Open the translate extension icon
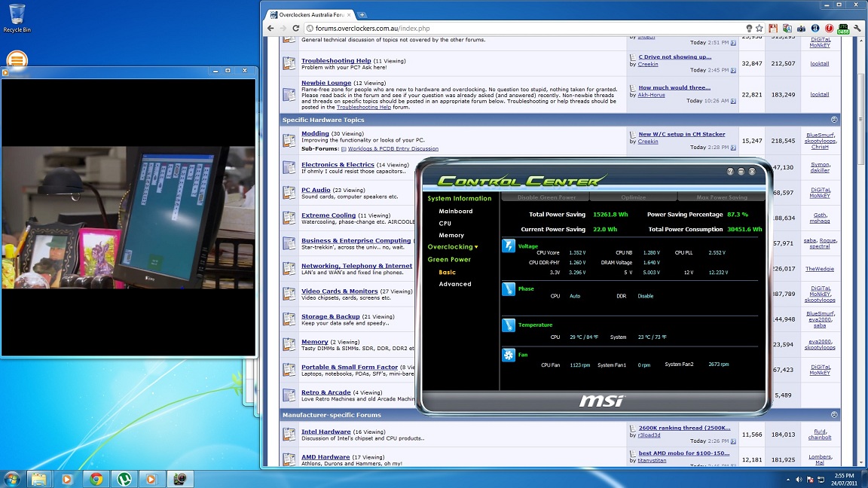 coord(787,28)
